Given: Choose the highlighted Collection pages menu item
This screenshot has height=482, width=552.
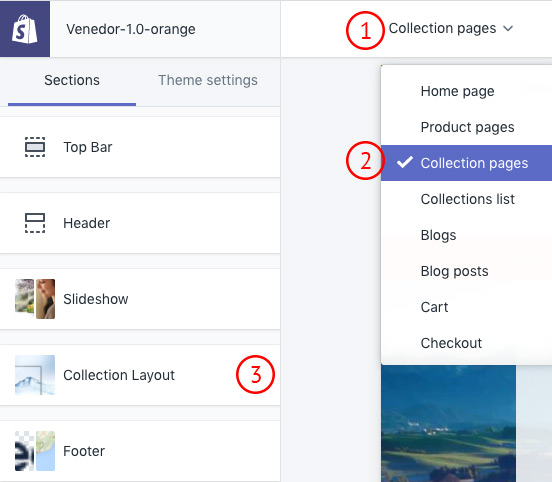Looking at the screenshot, I should pos(466,163).
